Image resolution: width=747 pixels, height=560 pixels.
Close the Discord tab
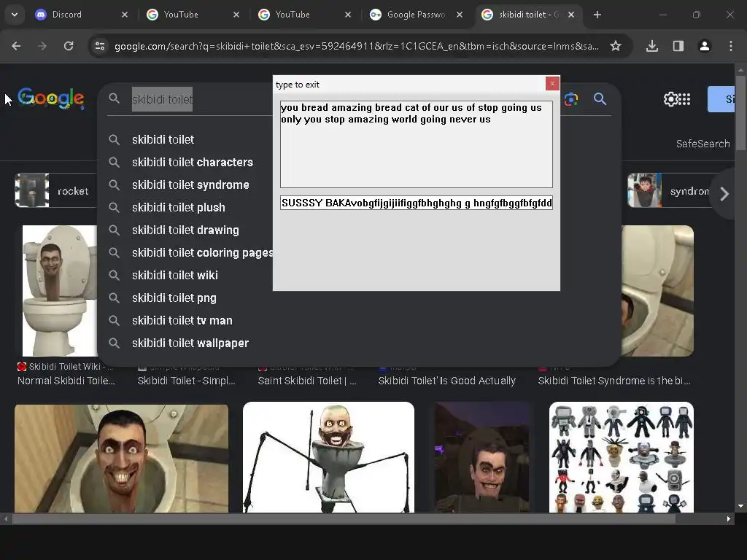[125, 15]
